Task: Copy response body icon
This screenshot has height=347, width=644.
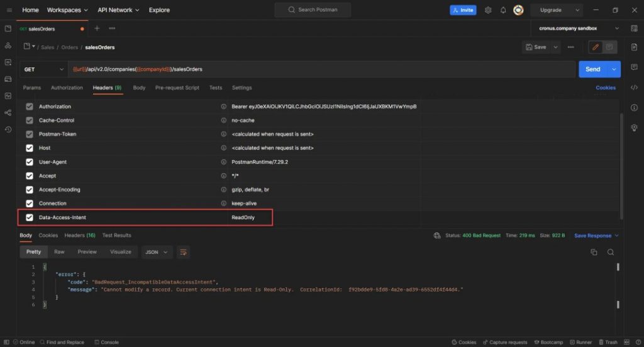Action: click(594, 252)
